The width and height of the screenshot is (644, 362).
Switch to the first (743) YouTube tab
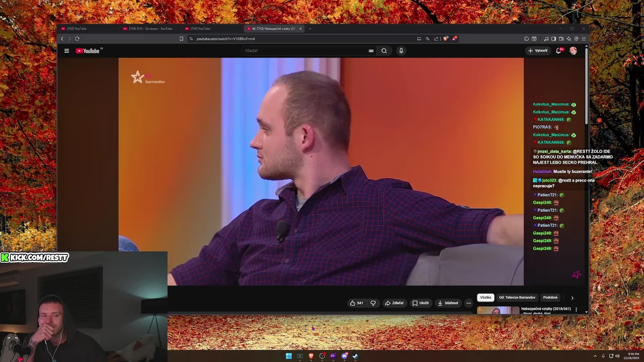pyautogui.click(x=89, y=29)
